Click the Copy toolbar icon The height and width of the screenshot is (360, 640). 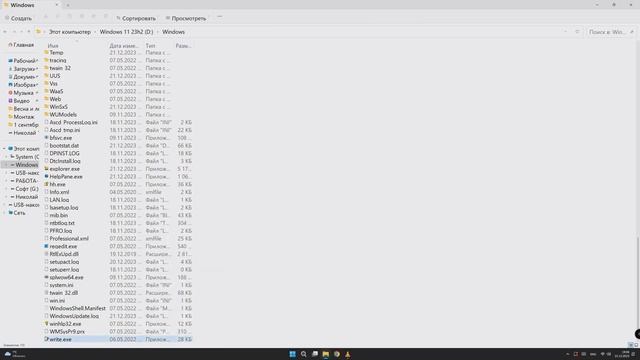pyautogui.click(x=58, y=17)
